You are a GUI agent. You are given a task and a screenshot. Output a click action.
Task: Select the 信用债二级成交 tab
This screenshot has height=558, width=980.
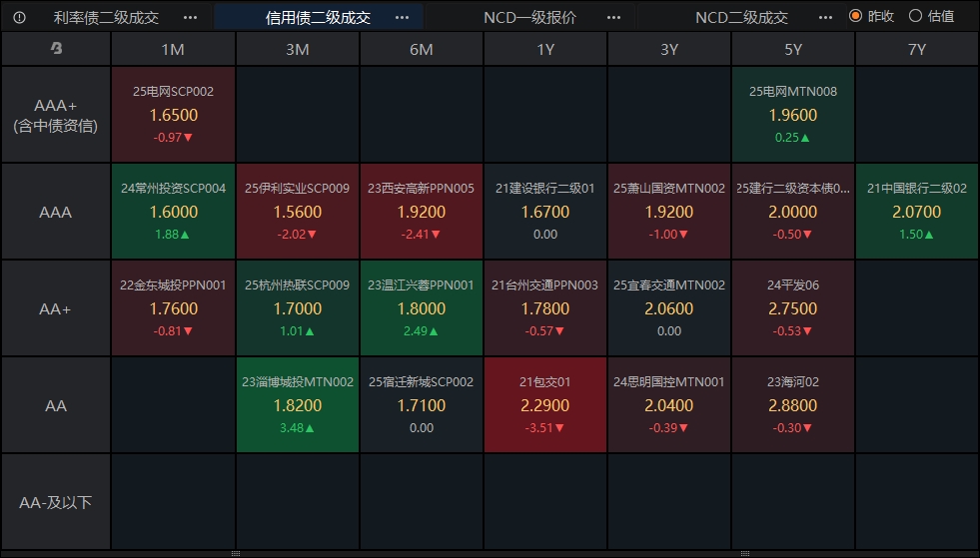(318, 18)
